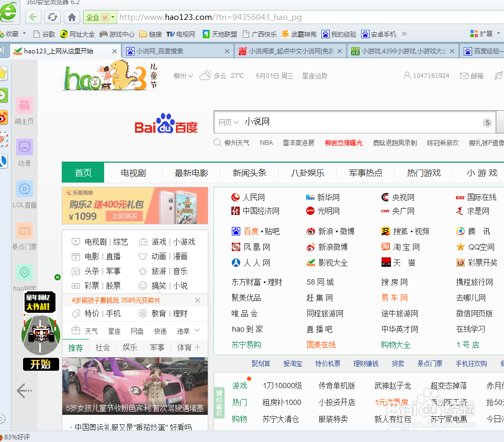Dismiss the 4岁熊孩子 news strip
Viewport: 504px width, 442px height.
click(197, 300)
